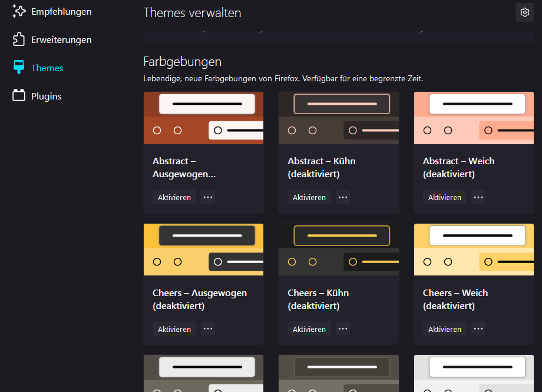
Task: Click the Cheers – Weich (deaktiviert) title
Action: click(x=455, y=299)
